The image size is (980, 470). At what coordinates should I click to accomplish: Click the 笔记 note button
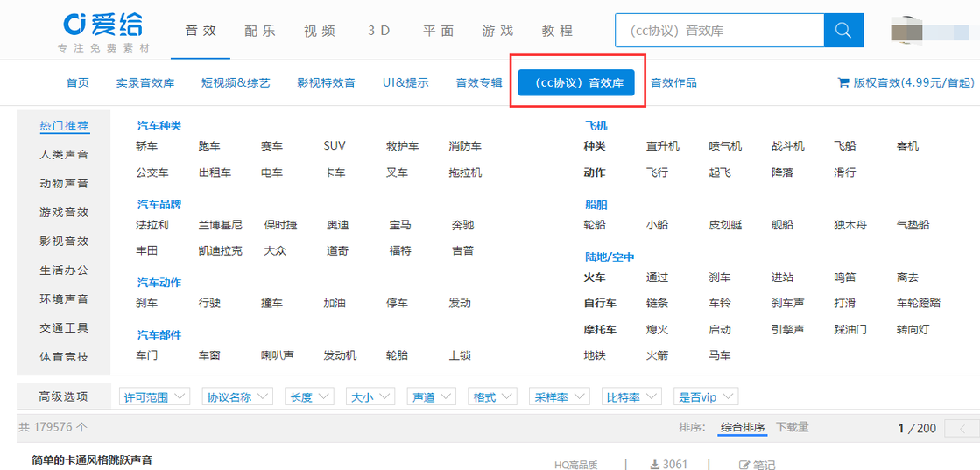point(758,465)
